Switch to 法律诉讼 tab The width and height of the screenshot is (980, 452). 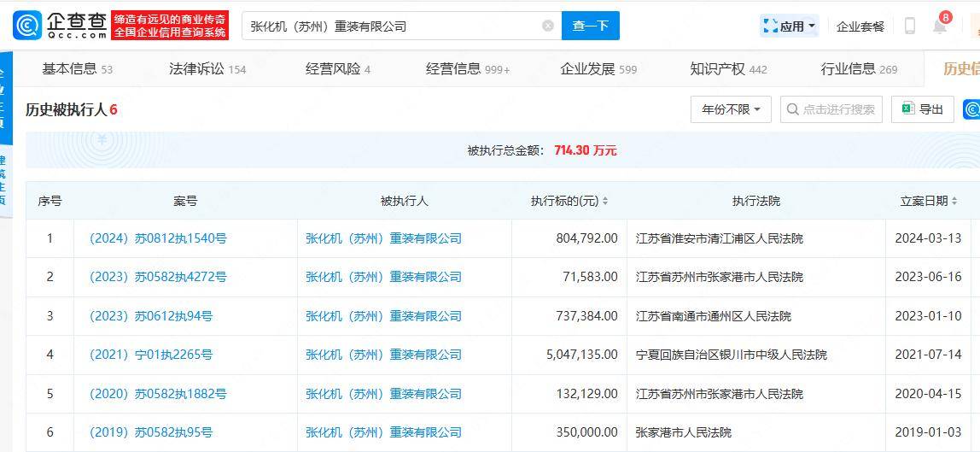(207, 69)
